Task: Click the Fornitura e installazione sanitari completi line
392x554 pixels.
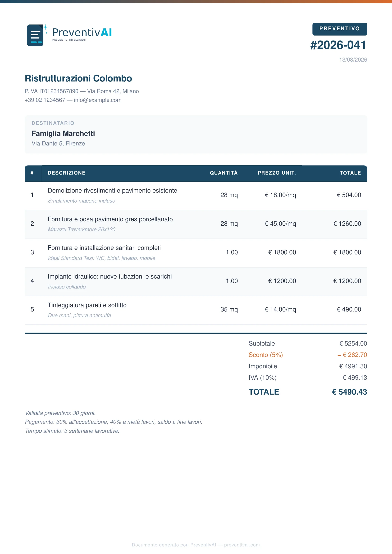Action: coord(104,248)
